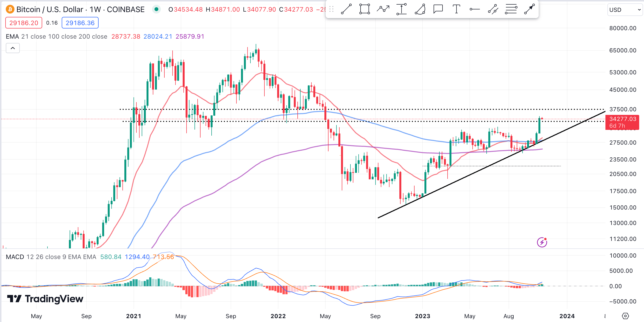Grab the drawing toolbar drag handle
This screenshot has height=322, width=644.
pyautogui.click(x=331, y=9)
